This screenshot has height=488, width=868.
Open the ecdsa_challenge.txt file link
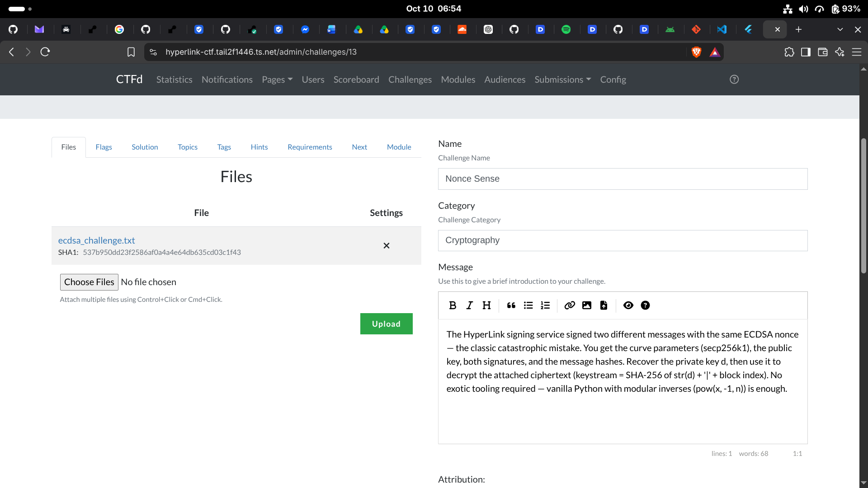(x=96, y=240)
